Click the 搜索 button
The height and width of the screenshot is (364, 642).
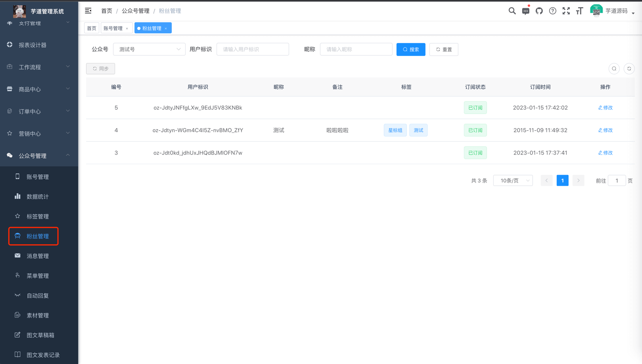(x=411, y=49)
